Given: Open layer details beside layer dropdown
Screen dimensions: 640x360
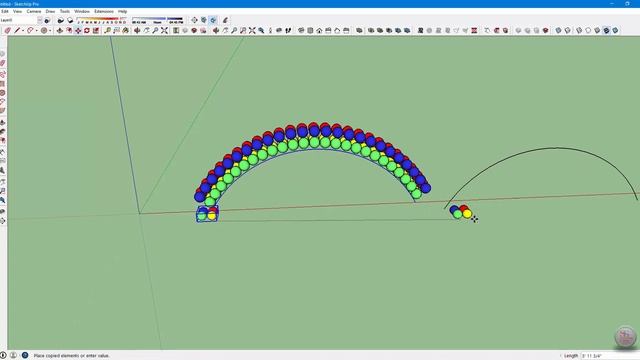Looking at the screenshot, I should 47,20.
